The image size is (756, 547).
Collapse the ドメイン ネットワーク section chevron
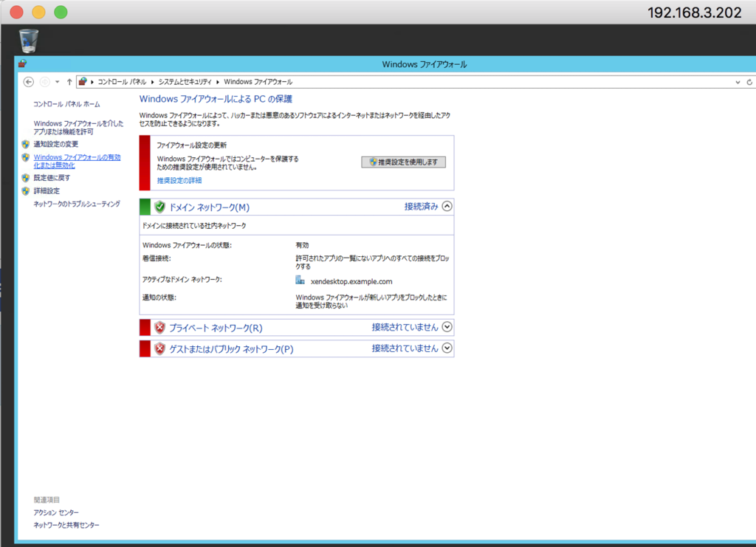tap(447, 206)
